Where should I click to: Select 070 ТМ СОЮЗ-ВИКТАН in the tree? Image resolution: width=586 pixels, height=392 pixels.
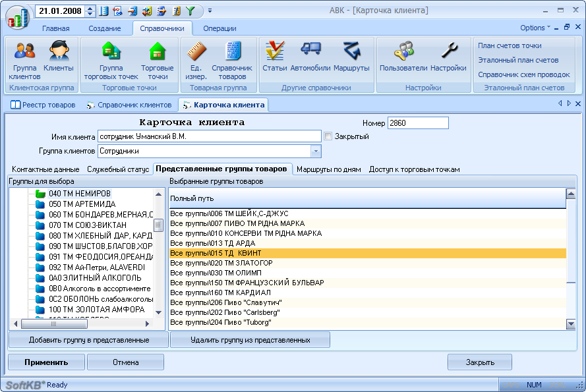coord(88,225)
